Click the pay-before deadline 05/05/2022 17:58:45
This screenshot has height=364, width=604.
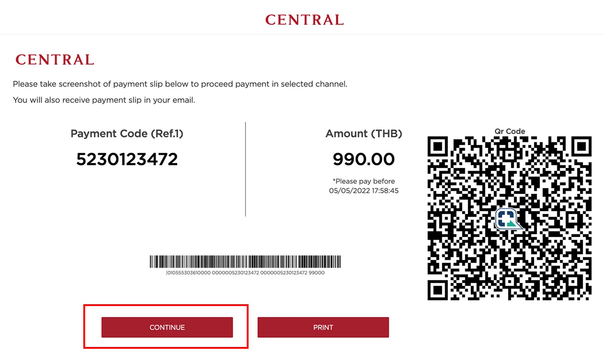click(x=364, y=191)
